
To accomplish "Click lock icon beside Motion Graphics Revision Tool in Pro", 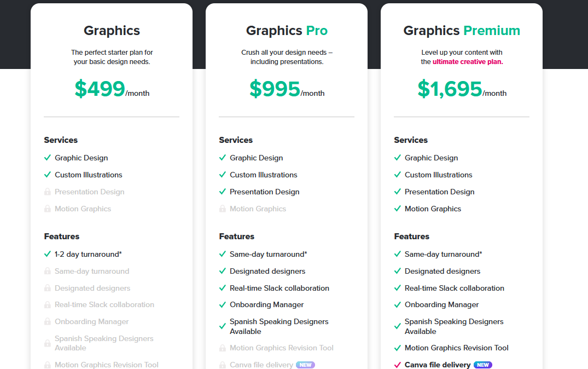I will point(223,348).
